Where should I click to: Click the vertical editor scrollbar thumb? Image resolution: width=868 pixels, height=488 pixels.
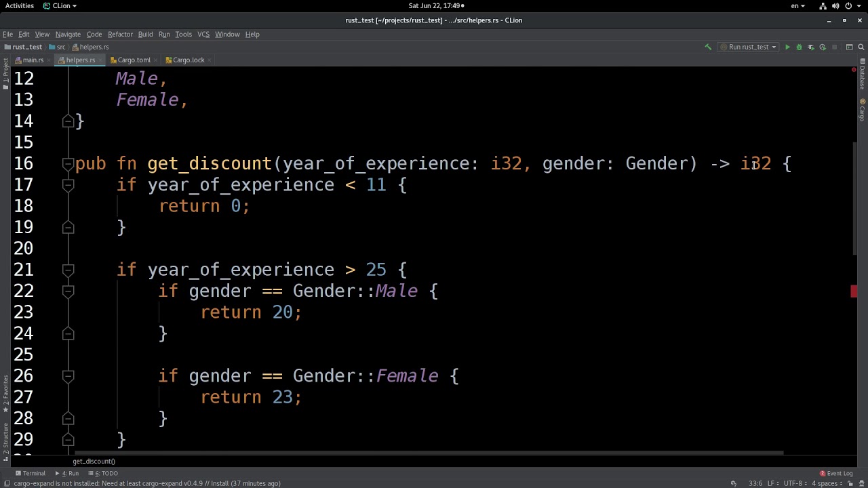pos(854,199)
